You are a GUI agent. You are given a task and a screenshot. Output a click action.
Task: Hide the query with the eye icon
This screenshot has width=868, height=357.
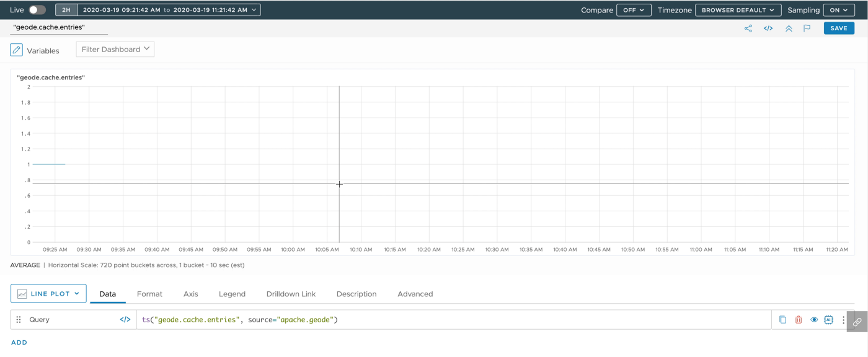(x=814, y=319)
